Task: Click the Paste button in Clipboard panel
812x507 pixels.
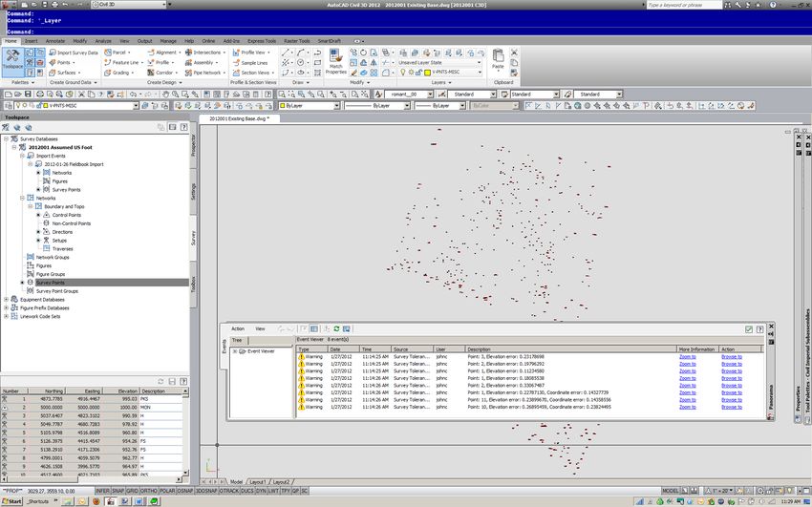Action: (498, 59)
